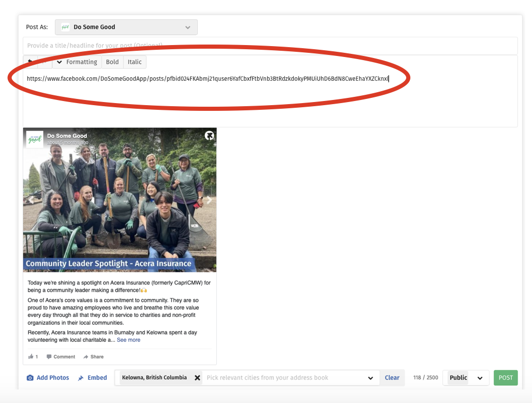Open the Do Some Good page name link
This screenshot has height=403, width=532.
click(67, 136)
